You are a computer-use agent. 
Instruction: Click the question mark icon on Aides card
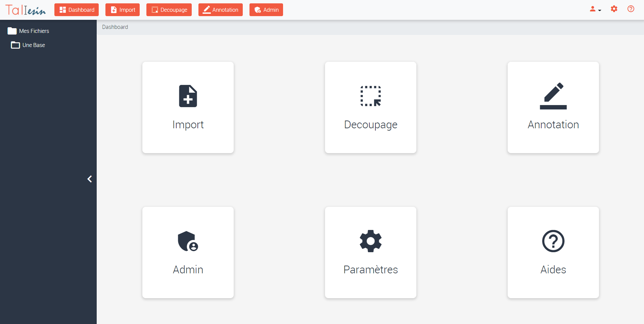click(553, 241)
